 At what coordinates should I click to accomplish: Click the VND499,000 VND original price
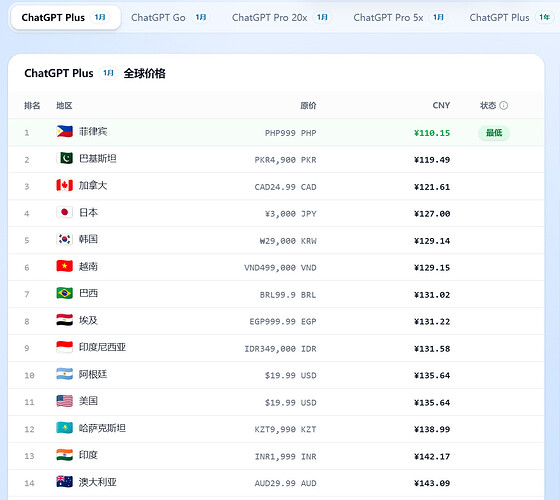tap(280, 268)
